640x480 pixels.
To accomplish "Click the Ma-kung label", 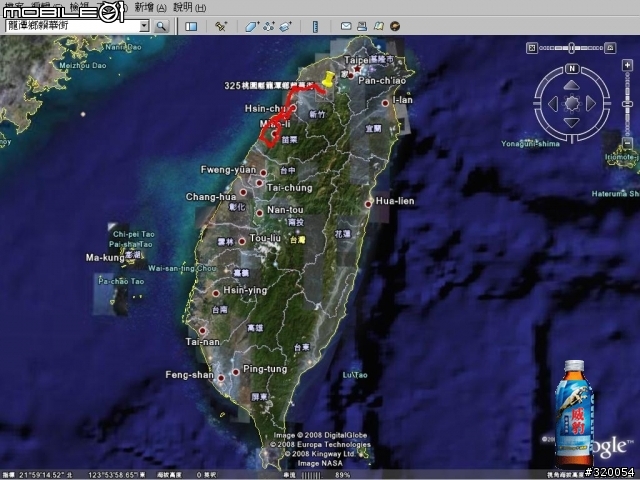I will pyautogui.click(x=105, y=258).
